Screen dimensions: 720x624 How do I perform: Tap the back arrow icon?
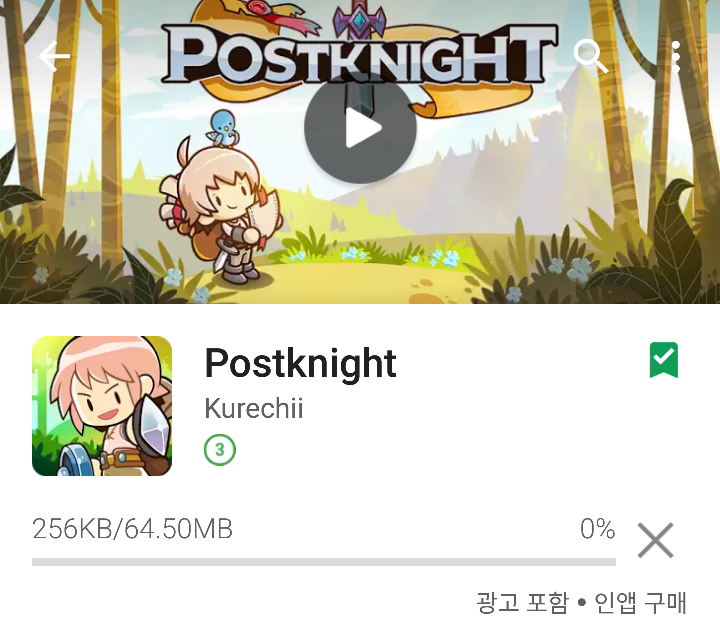click(54, 56)
